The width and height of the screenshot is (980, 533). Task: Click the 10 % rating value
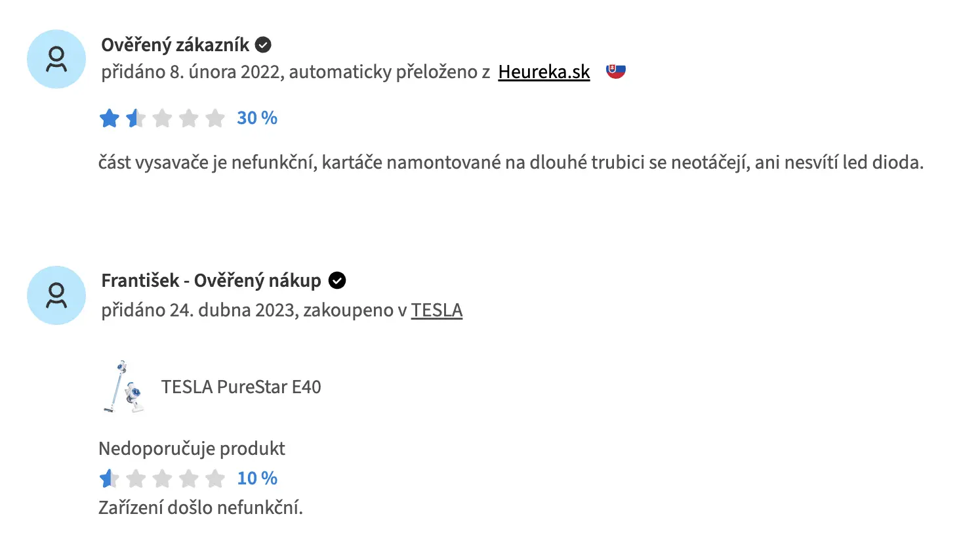click(257, 479)
